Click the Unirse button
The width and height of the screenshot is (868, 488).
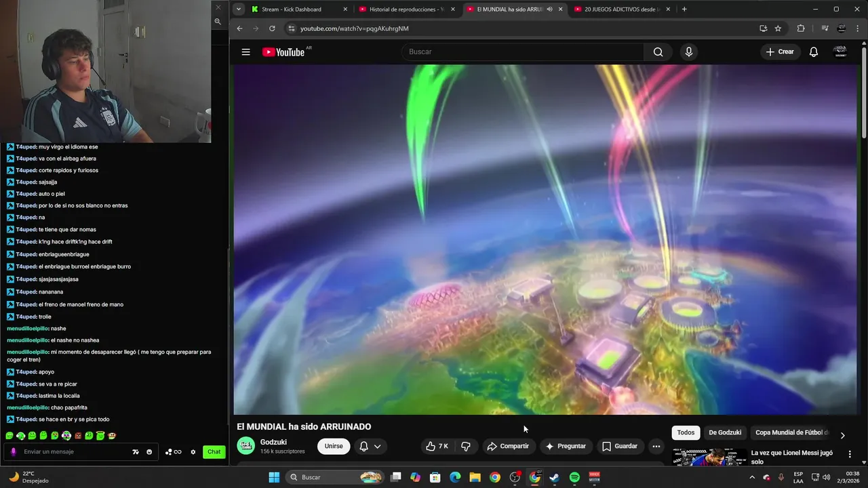(334, 446)
